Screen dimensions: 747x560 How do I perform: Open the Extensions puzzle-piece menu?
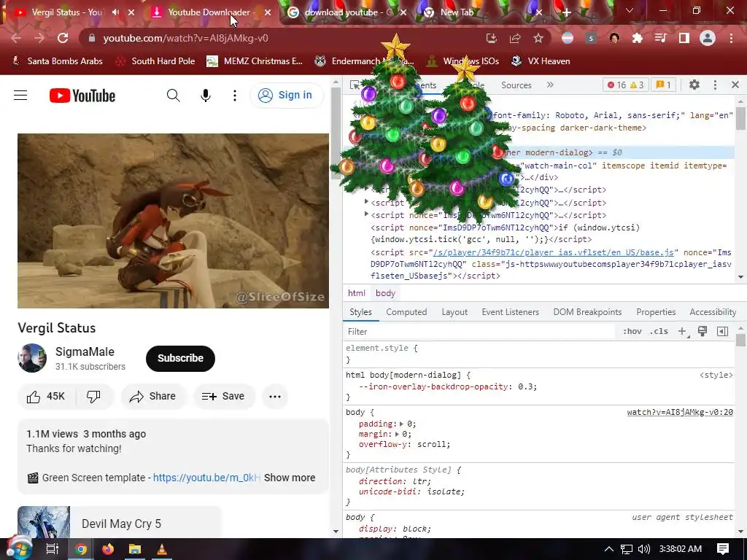pyautogui.click(x=638, y=38)
